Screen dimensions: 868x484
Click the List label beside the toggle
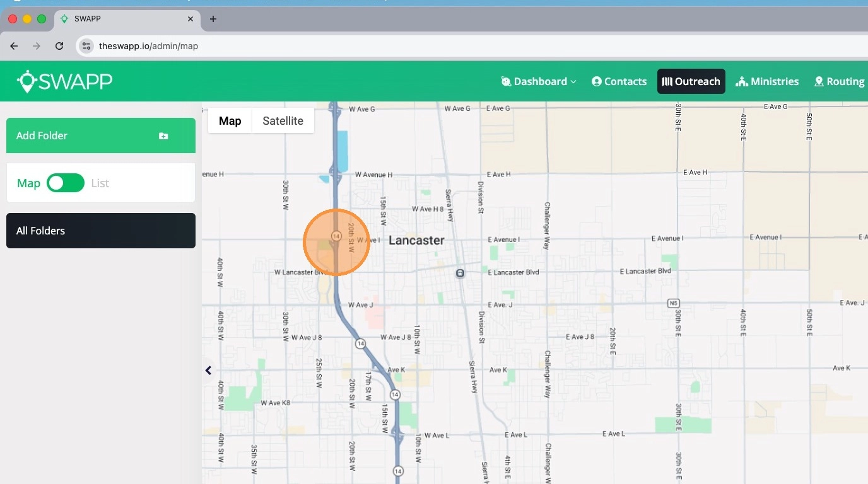100,183
